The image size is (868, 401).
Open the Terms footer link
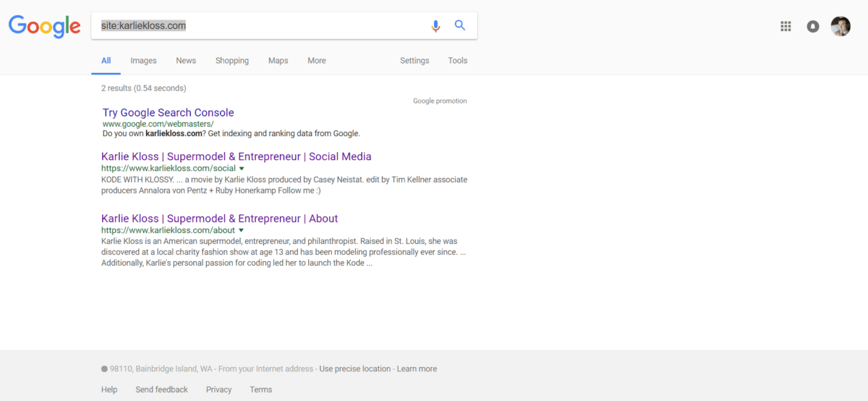point(261,389)
